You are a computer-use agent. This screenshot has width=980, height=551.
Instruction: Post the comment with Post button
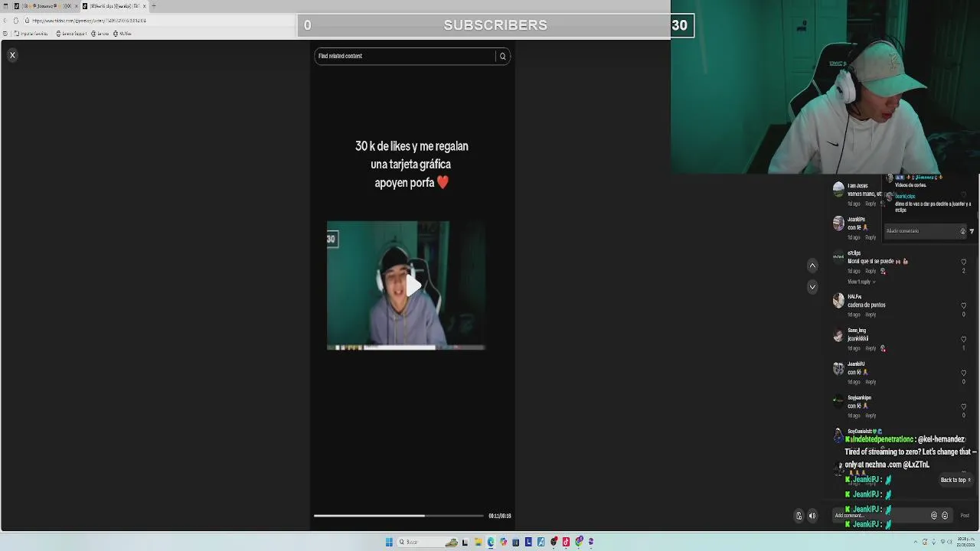tap(965, 516)
